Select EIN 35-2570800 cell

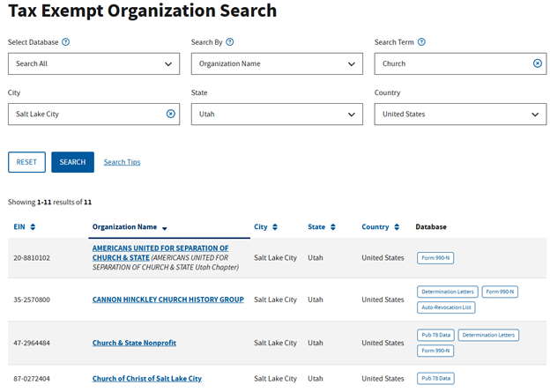32,300
